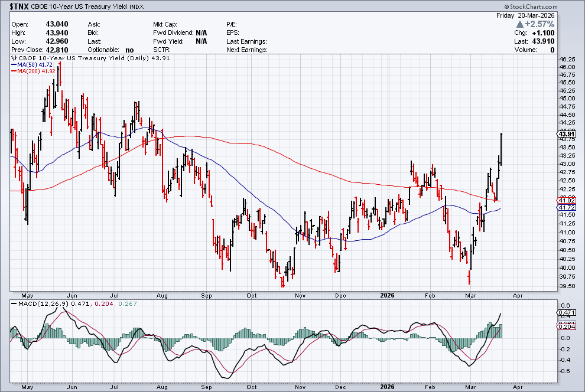Click the 45.00 price axis label
Viewport: 585px width, 392px height.
567,99
